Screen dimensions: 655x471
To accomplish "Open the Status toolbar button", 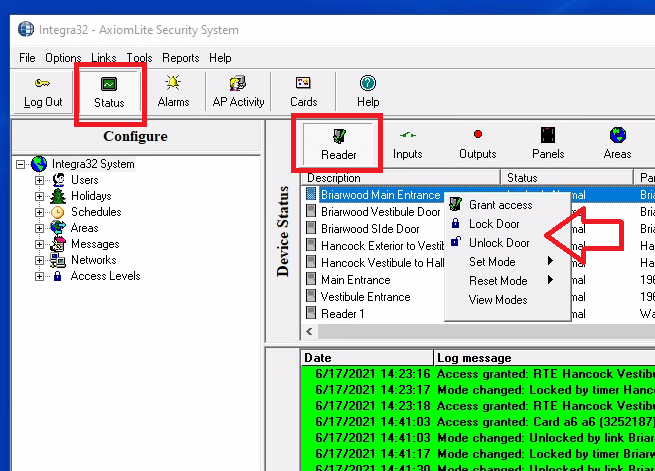I will 109,93.
